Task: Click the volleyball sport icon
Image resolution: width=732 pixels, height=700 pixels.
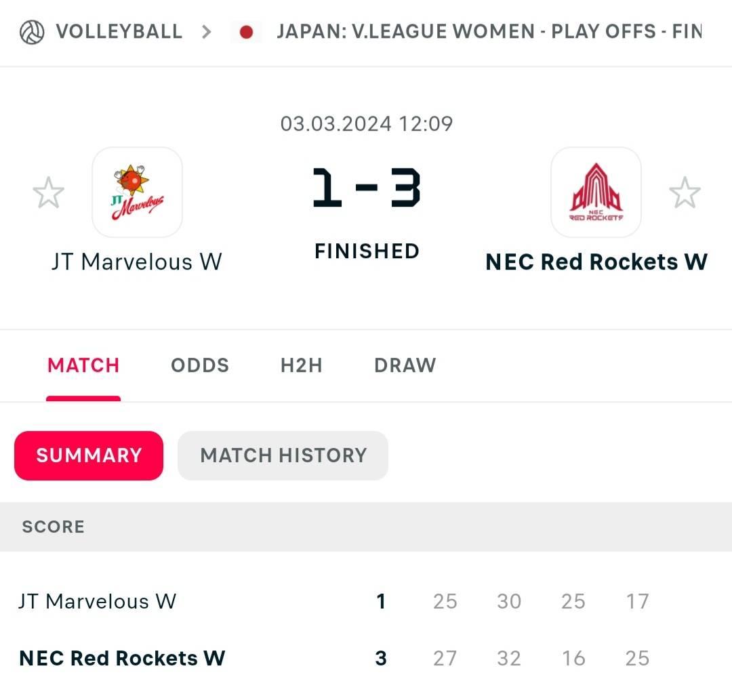Action: pyautogui.click(x=33, y=33)
